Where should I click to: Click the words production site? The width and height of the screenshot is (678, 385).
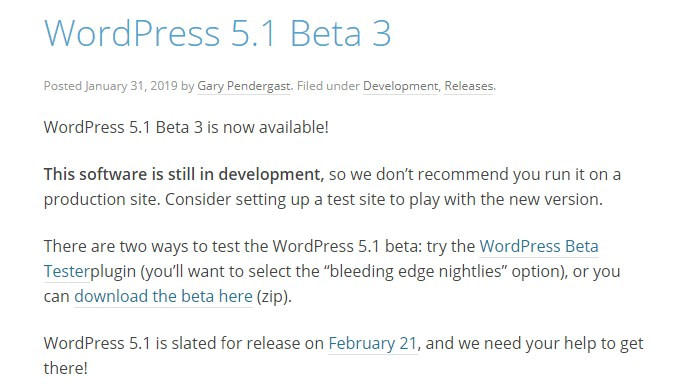coord(102,199)
